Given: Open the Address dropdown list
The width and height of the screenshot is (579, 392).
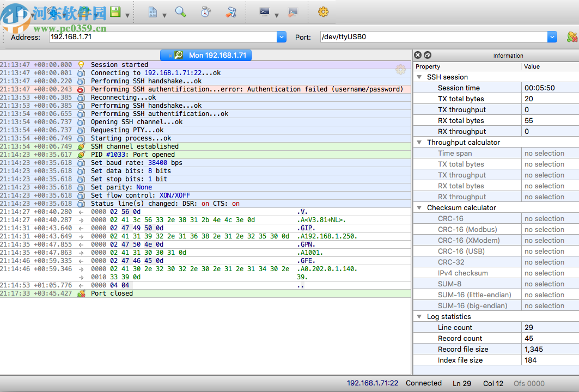Looking at the screenshot, I should [281, 37].
